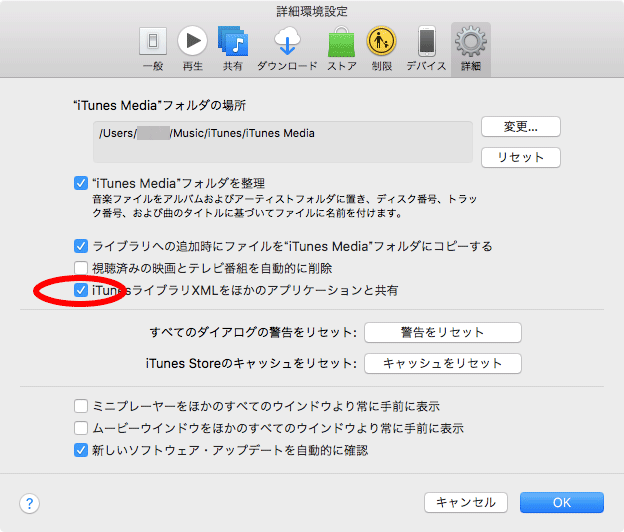Confirm settings with the OK button
This screenshot has height=532, width=624.
click(x=562, y=503)
